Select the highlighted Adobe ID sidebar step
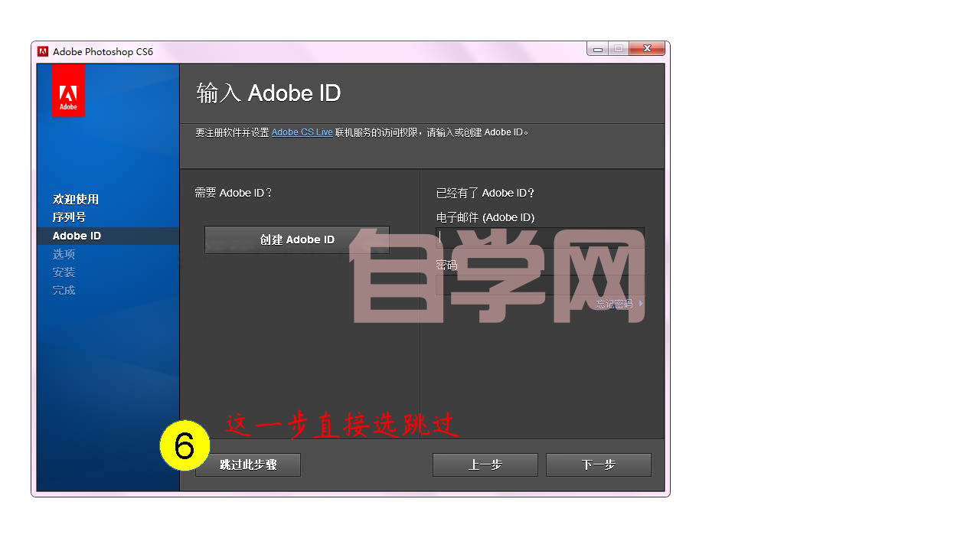 (x=77, y=236)
